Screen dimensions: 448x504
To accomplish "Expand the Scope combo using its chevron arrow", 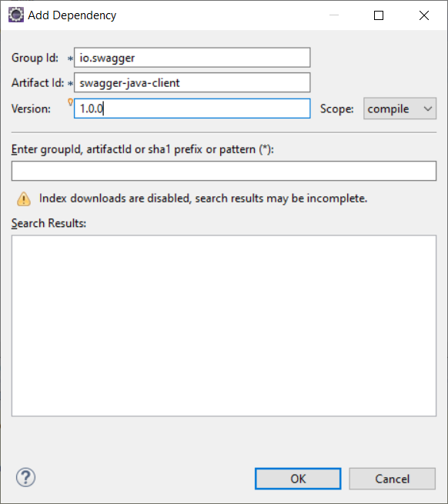I will click(x=428, y=108).
